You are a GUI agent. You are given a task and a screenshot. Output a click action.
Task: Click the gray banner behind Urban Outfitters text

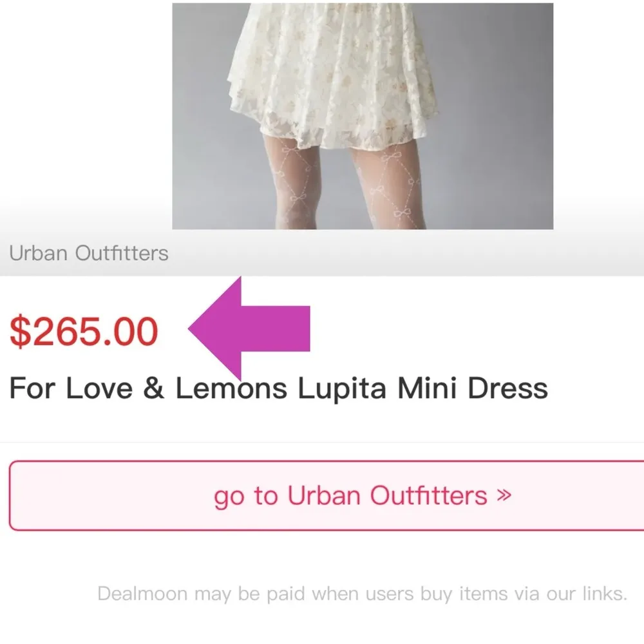tap(386, 253)
